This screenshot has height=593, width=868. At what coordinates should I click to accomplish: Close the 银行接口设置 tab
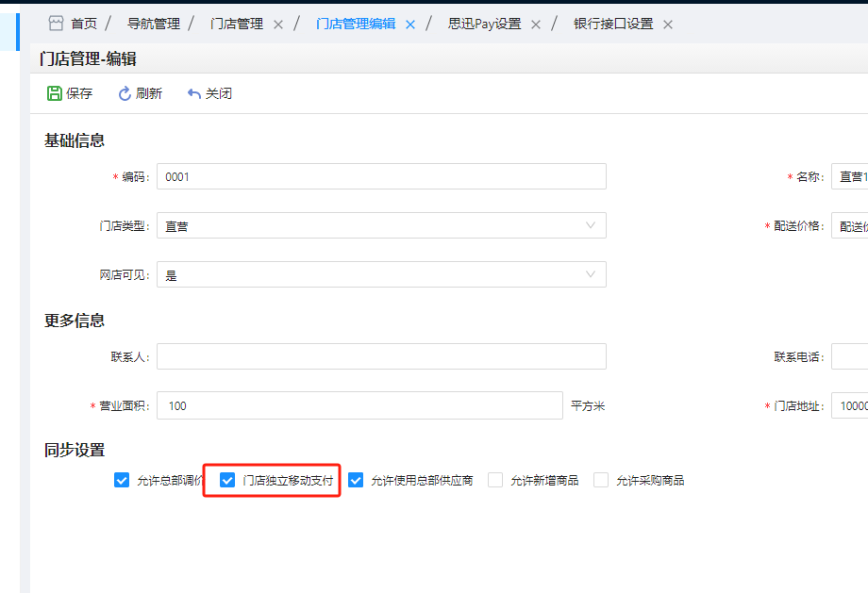coord(668,25)
